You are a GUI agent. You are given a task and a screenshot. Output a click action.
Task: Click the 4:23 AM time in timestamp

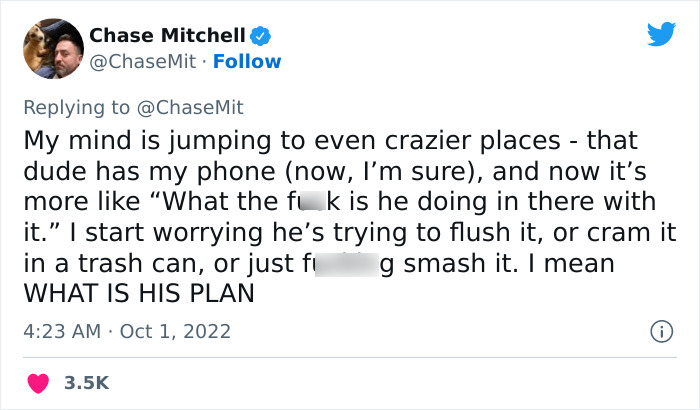[60, 331]
